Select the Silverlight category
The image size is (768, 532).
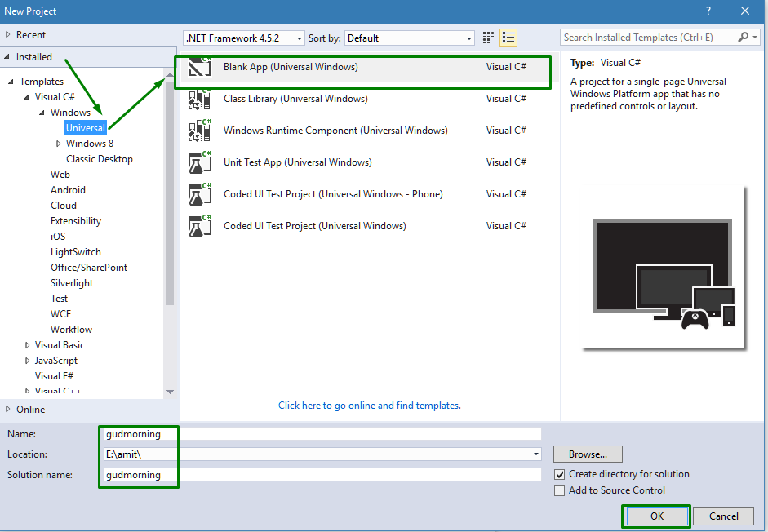(72, 283)
